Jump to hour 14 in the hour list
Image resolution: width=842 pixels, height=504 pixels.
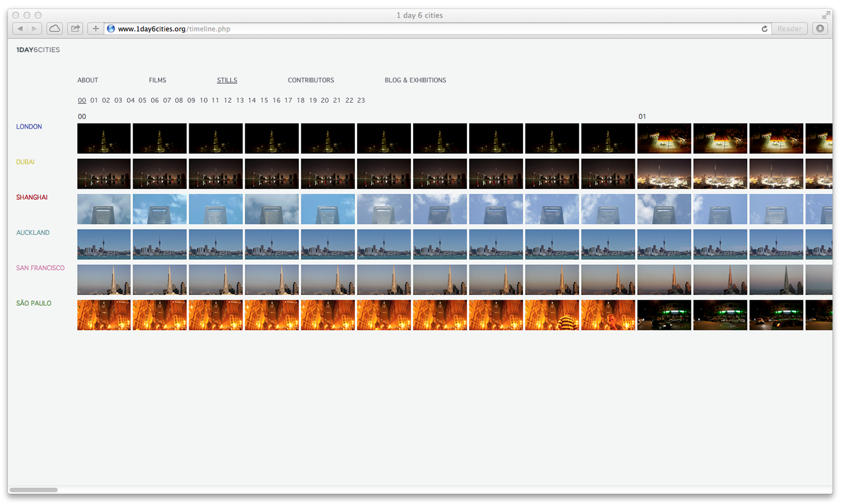pyautogui.click(x=252, y=100)
